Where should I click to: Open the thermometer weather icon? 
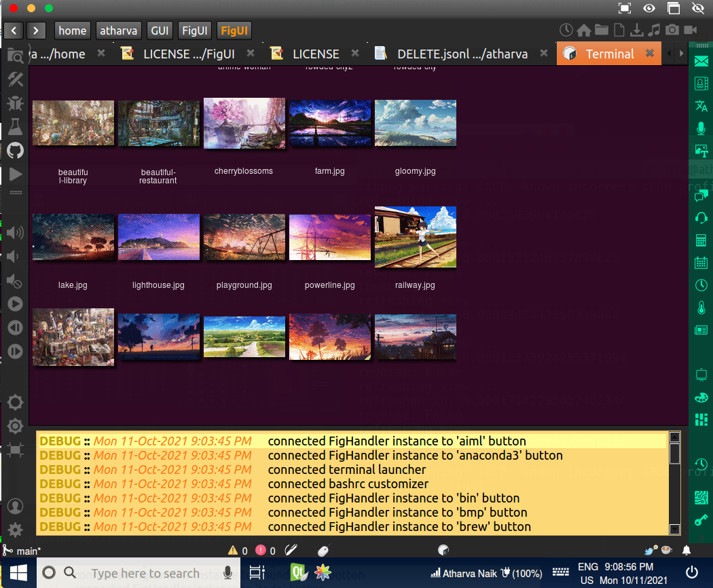tap(701, 308)
